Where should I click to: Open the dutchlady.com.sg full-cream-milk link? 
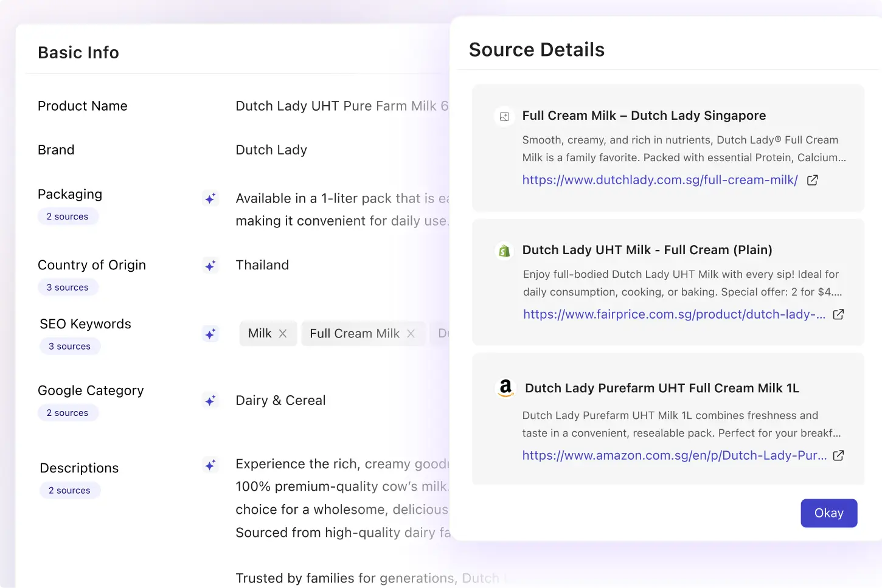tap(660, 180)
